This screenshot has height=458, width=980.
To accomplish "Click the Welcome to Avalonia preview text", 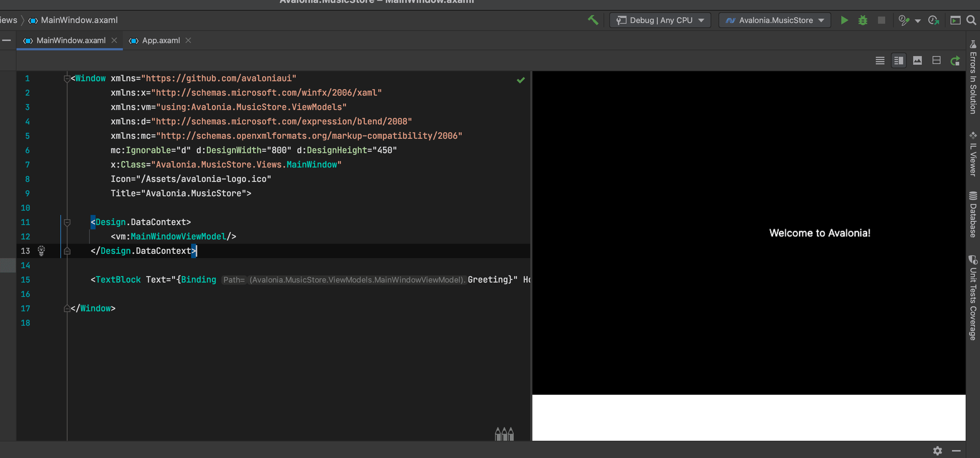I will (819, 233).
